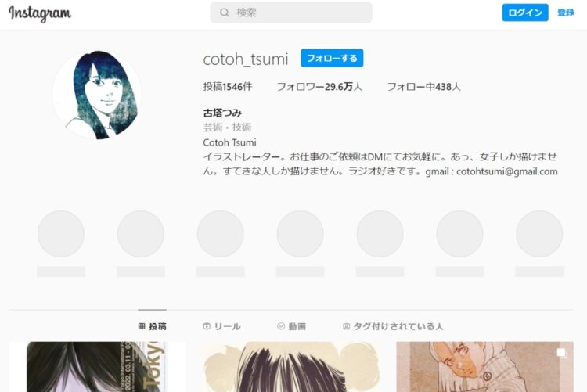Image resolution: width=587 pixels, height=392 pixels.
Task: Click the tagged-person icon beside タグ付けされている人
Action: (346, 326)
